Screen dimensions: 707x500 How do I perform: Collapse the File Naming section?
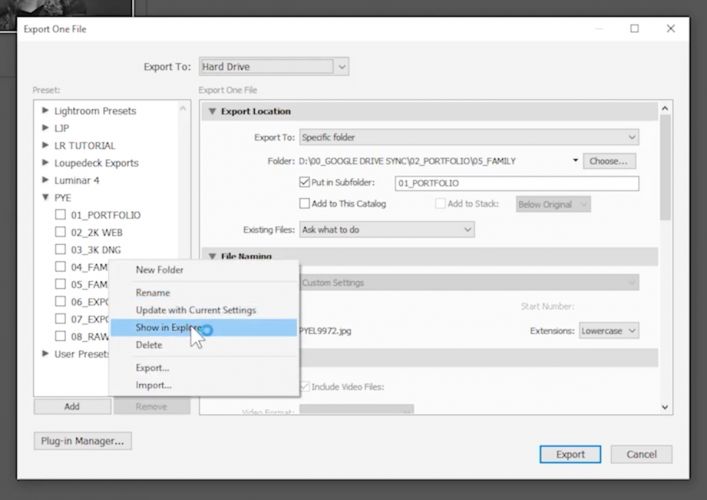(212, 256)
